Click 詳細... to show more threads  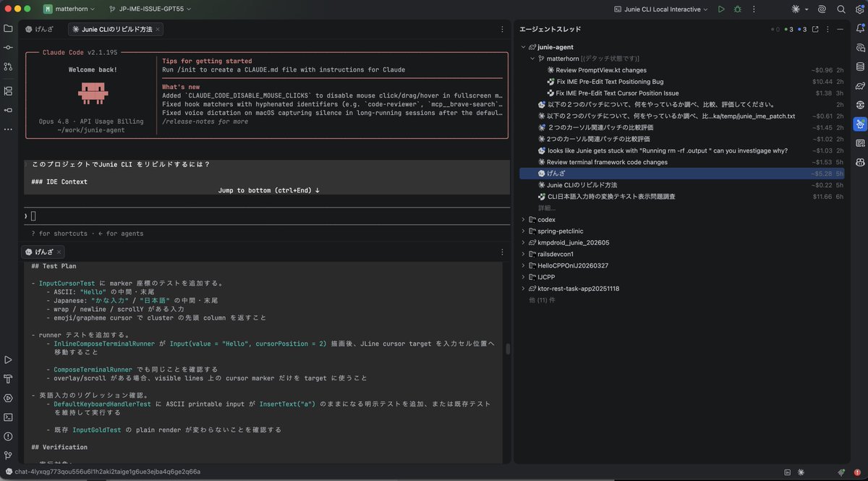pos(547,208)
